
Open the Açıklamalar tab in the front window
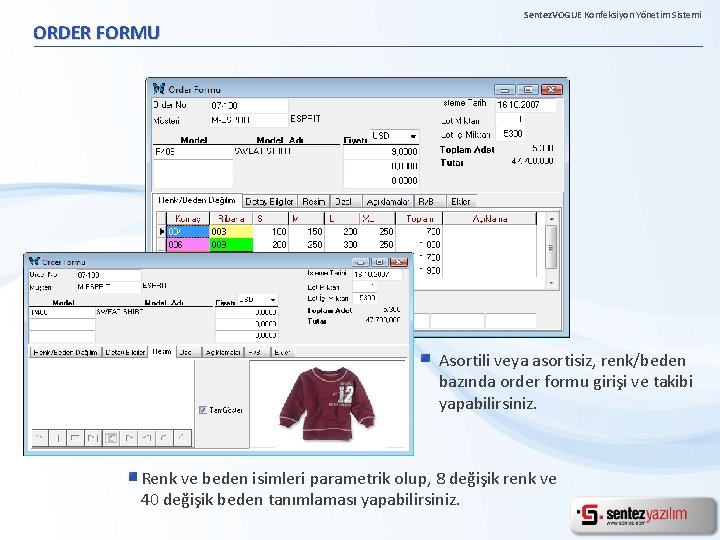(223, 352)
